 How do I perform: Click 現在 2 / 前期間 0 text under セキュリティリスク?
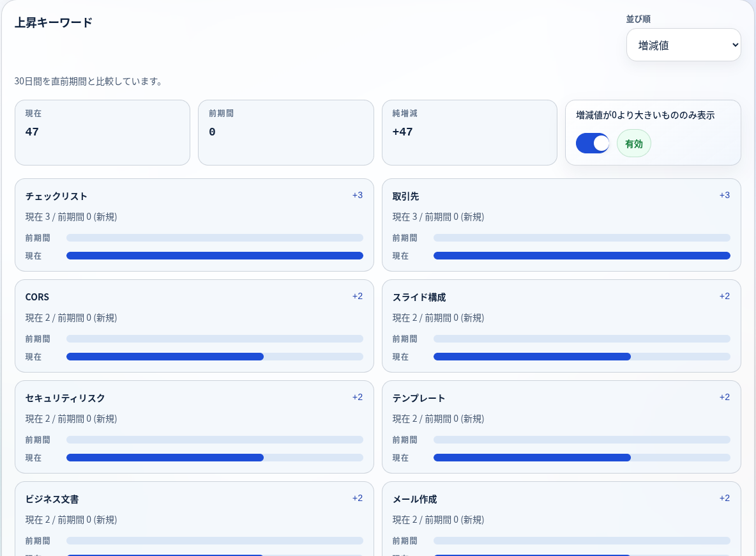click(71, 419)
